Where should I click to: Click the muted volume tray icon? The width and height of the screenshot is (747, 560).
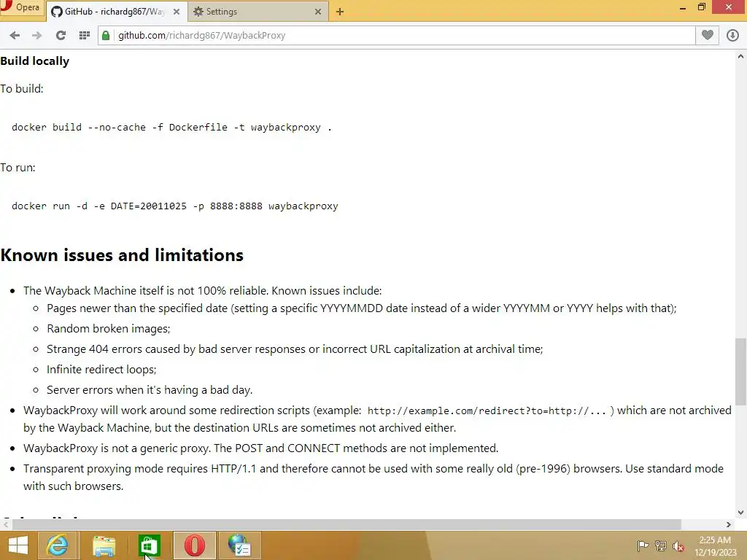click(678, 545)
